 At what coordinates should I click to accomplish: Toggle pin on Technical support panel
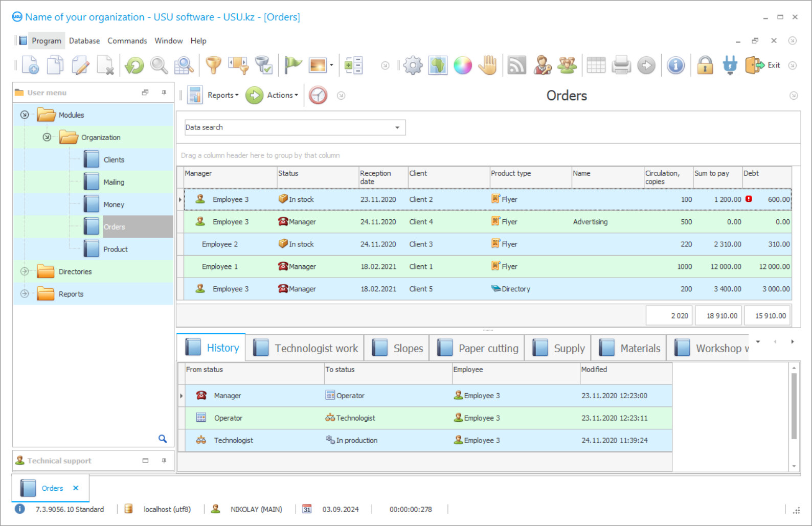click(x=164, y=461)
